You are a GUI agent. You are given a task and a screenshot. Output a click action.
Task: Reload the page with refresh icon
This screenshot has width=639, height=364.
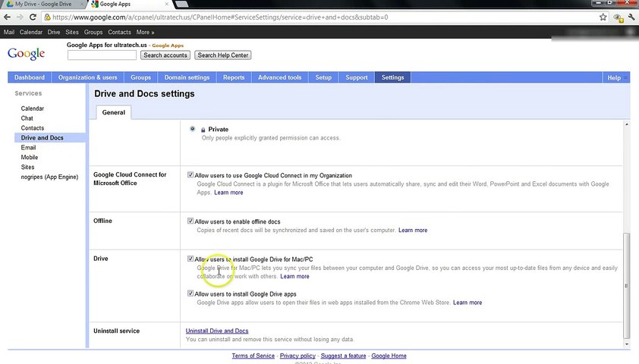click(x=33, y=17)
